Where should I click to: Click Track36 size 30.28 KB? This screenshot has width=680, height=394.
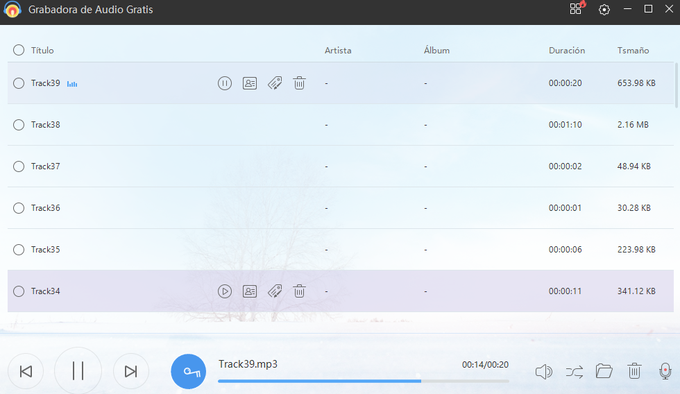pos(634,208)
